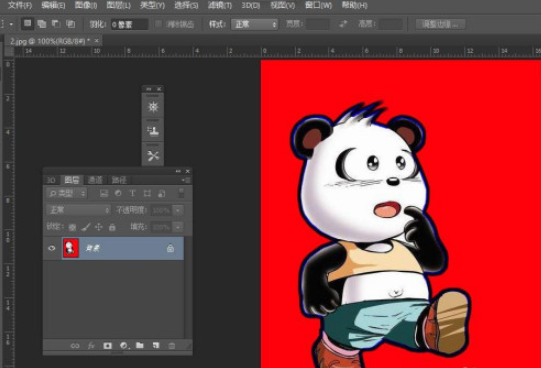Click the 羽化 feather input field
The width and height of the screenshot is (541, 368).
pyautogui.click(x=129, y=24)
